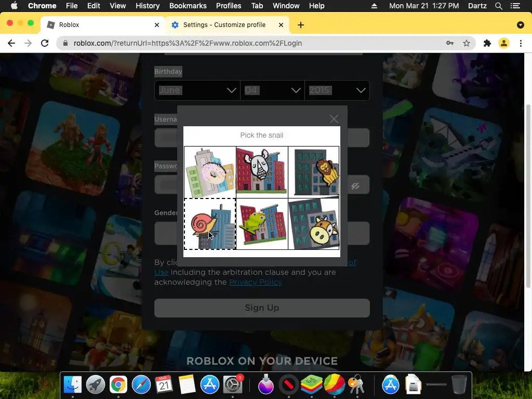The image size is (532, 399).
Task: Open Notes from the dock
Action: [187, 384]
